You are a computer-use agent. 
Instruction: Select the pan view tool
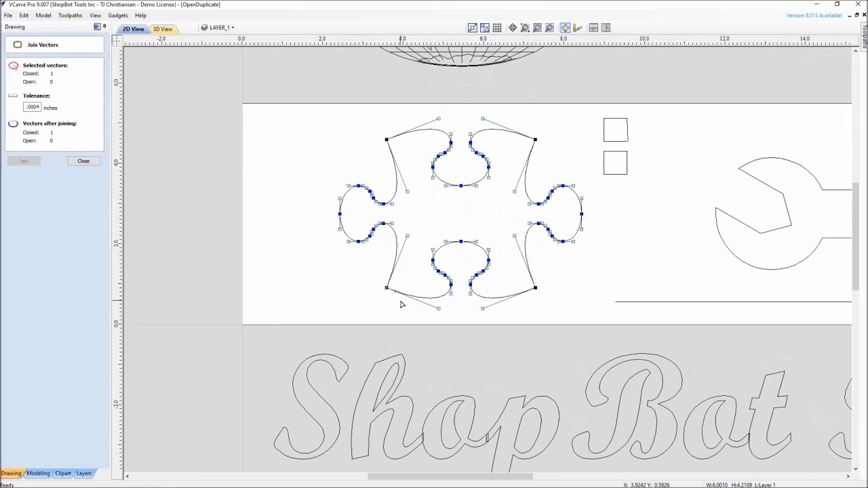[513, 28]
